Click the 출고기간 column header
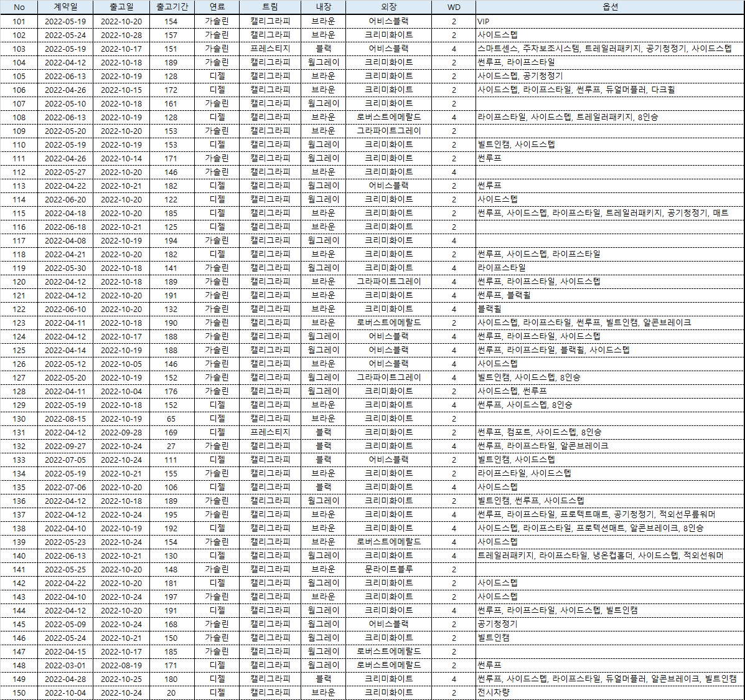The width and height of the screenshot is (745, 700). (172, 7)
